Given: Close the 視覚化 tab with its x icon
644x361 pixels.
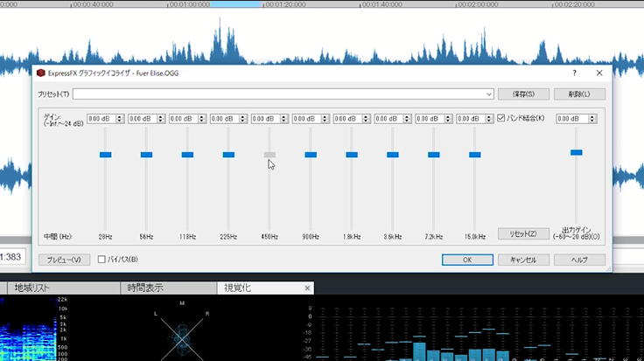Looking at the screenshot, I should coord(307,288).
